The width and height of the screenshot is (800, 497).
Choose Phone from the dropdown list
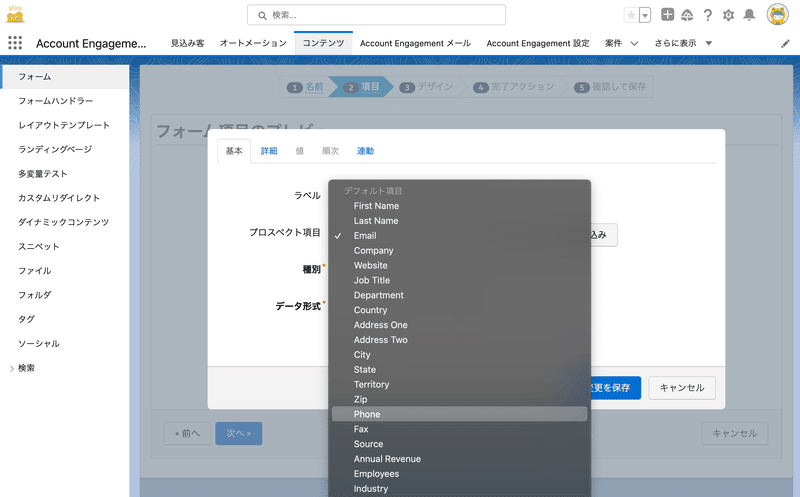(x=459, y=414)
